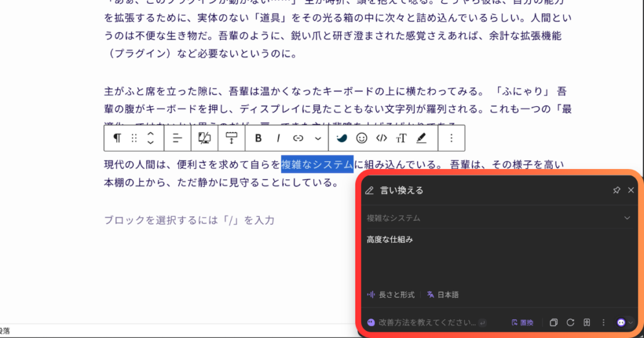Screen dimensions: 644x338
Task: Open the block options three-dot menu
Action: pos(451,138)
